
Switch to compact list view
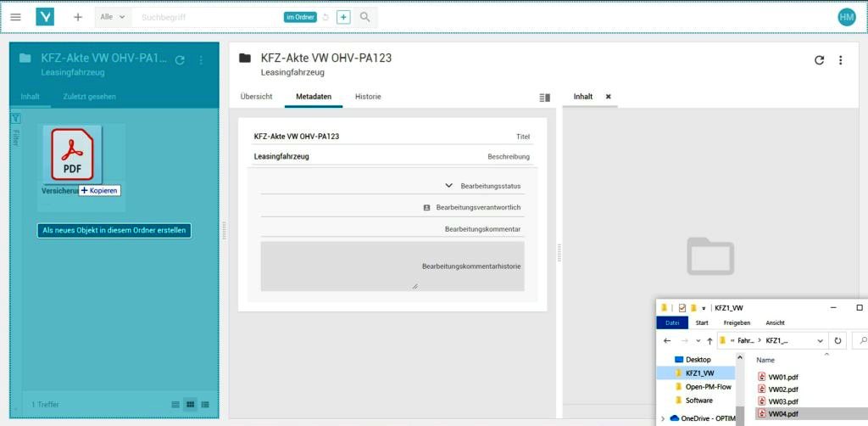pos(175,405)
